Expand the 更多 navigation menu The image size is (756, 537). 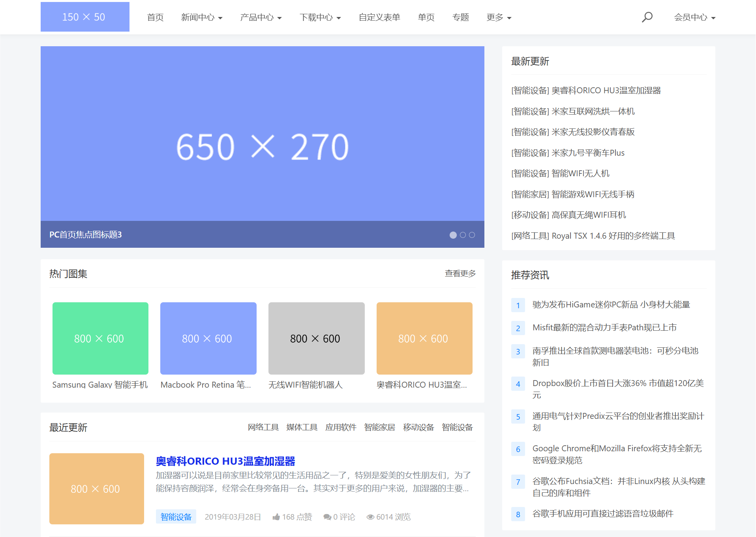(499, 17)
